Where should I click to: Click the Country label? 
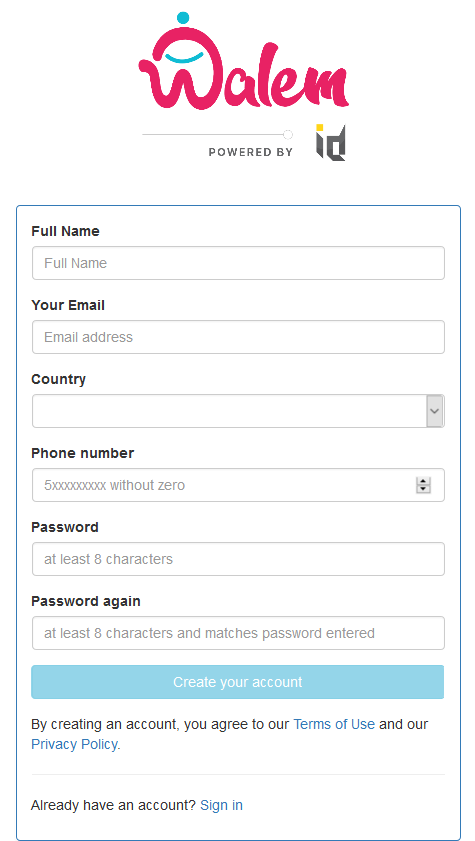(x=58, y=379)
